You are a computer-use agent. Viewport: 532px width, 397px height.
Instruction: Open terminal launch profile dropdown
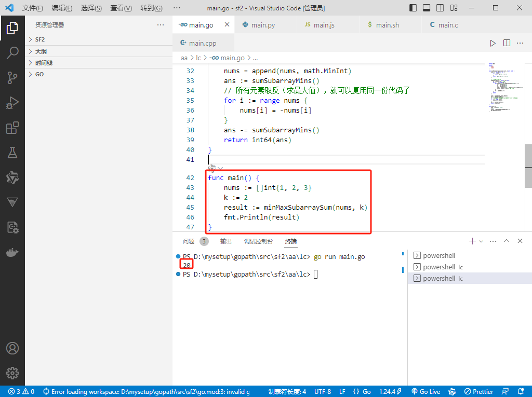point(481,241)
